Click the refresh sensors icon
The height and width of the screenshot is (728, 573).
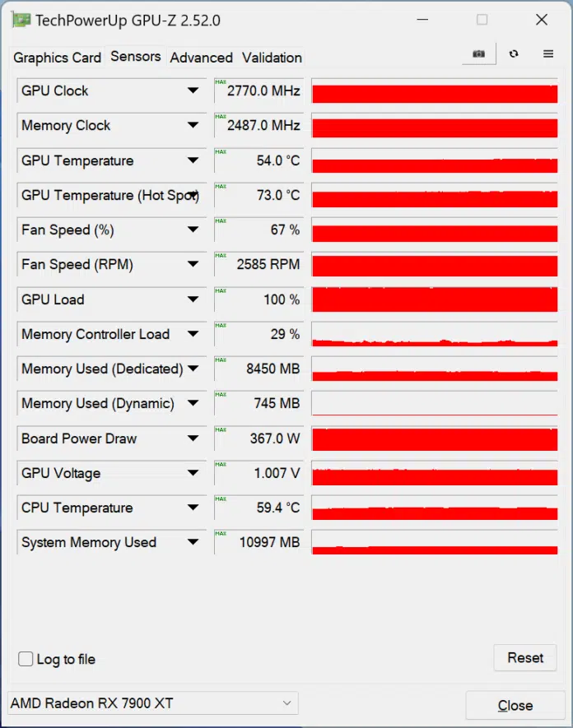click(x=514, y=53)
